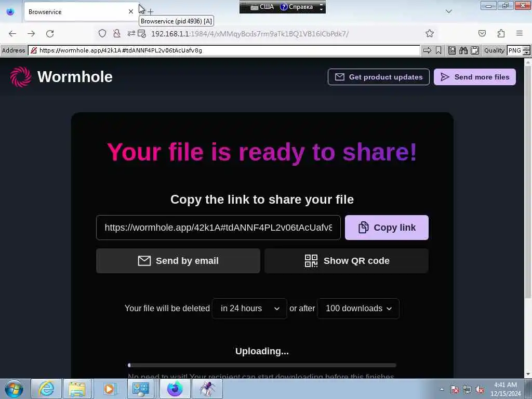The height and width of the screenshot is (399, 532).
Task: Click the Browservice saved-page icon
Action: click(x=452, y=50)
